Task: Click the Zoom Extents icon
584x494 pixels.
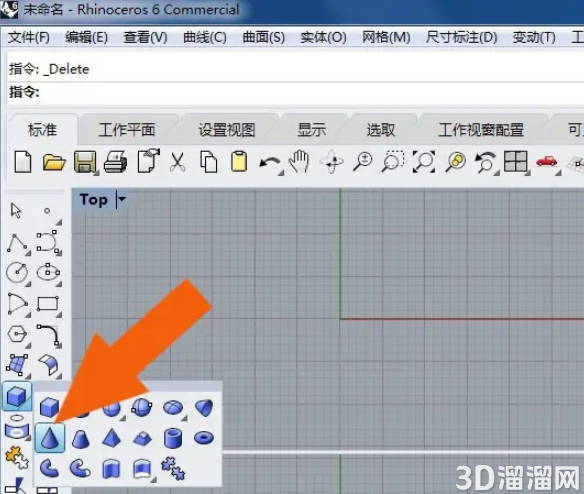Action: coord(424,162)
